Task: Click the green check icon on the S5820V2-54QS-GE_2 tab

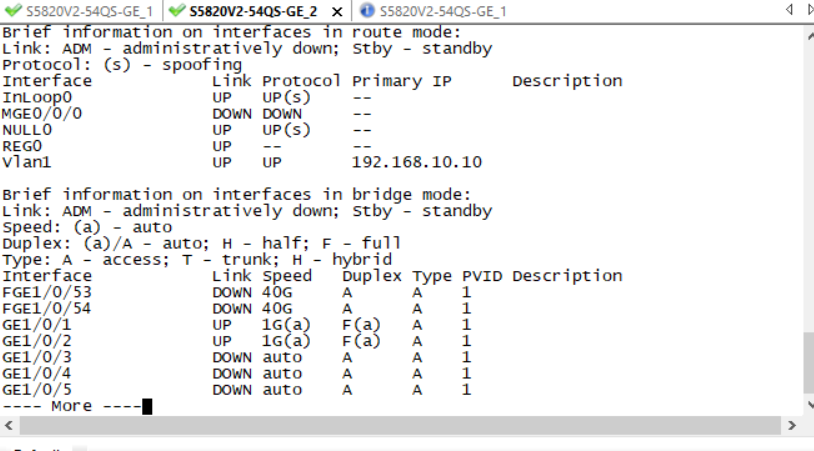Action: pyautogui.click(x=177, y=11)
